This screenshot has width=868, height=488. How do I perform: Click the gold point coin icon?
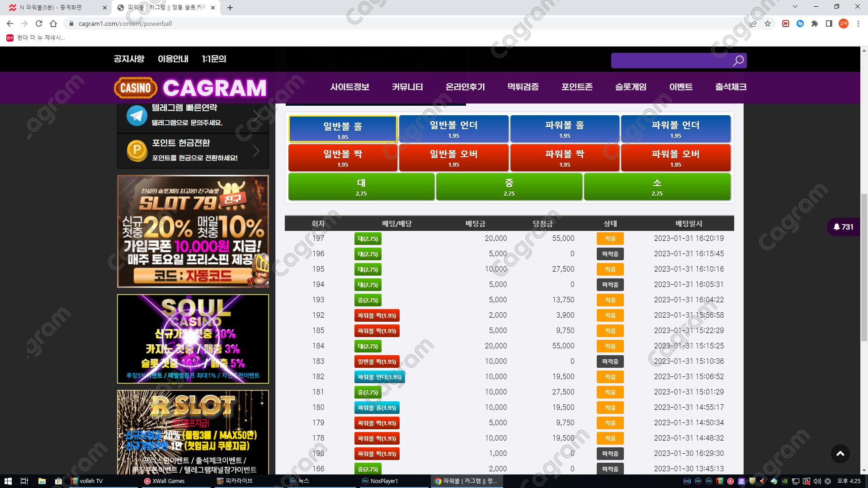pos(137,150)
